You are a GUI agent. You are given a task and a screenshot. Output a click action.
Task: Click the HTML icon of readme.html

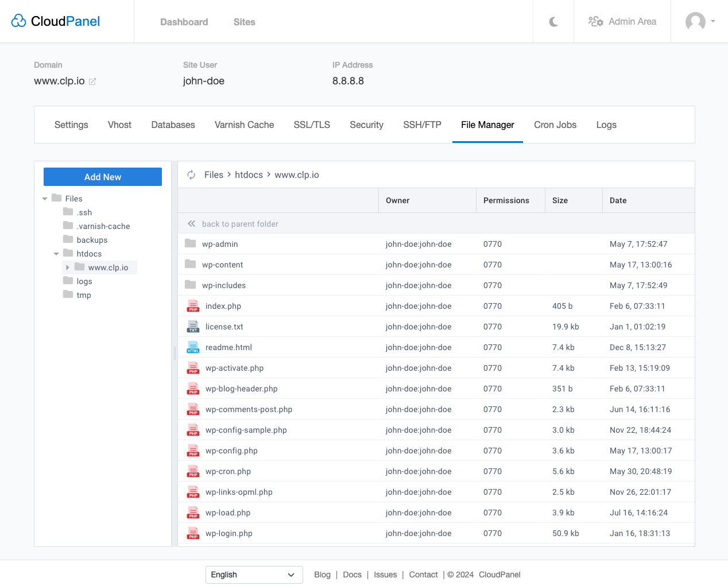point(193,347)
